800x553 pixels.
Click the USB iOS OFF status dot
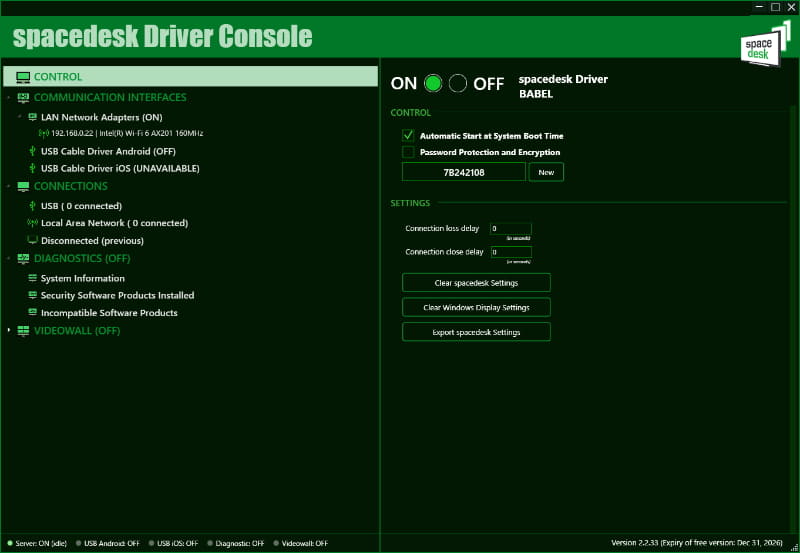[x=152, y=543]
